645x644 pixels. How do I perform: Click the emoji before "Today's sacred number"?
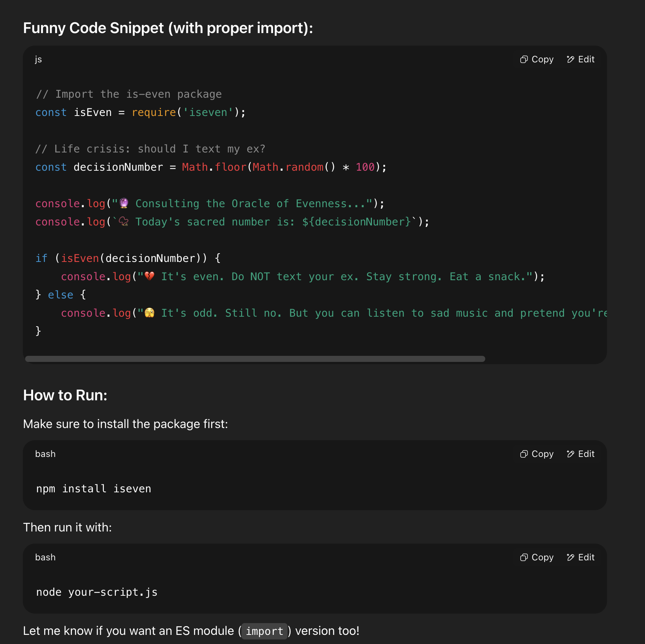124,222
